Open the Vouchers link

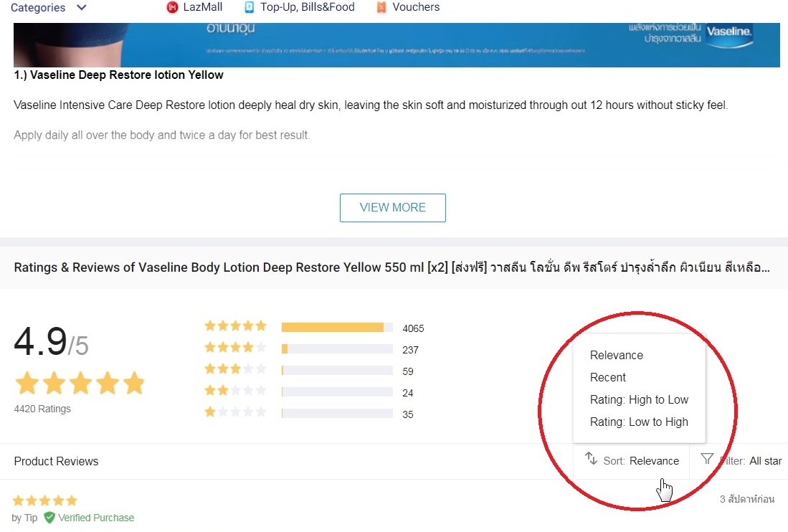[409, 7]
